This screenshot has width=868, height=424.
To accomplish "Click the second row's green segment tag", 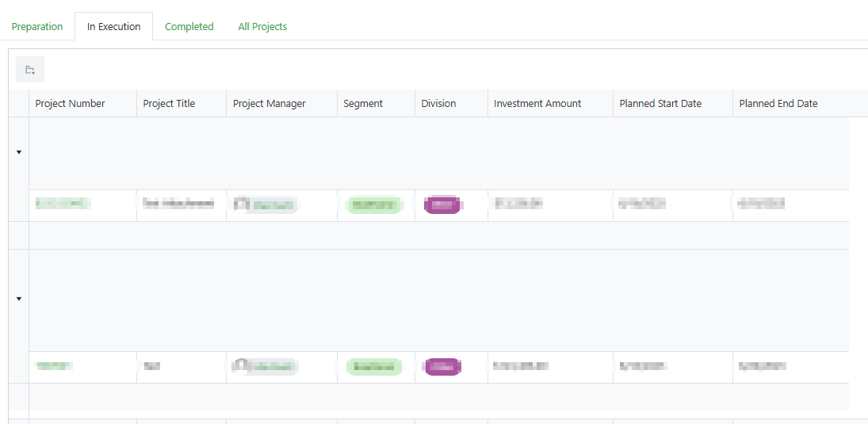I will pyautogui.click(x=373, y=367).
